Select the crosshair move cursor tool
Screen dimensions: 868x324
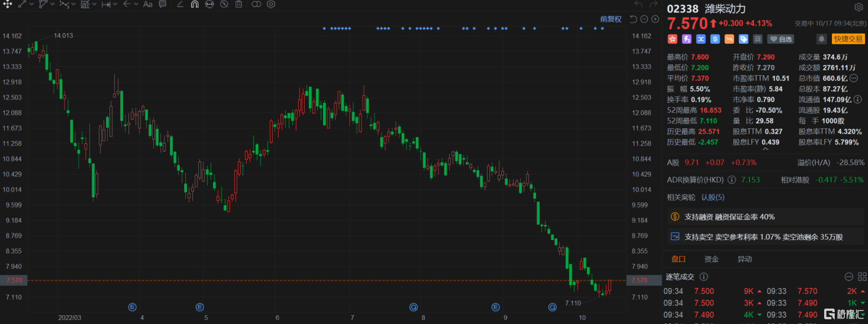pos(8,5)
